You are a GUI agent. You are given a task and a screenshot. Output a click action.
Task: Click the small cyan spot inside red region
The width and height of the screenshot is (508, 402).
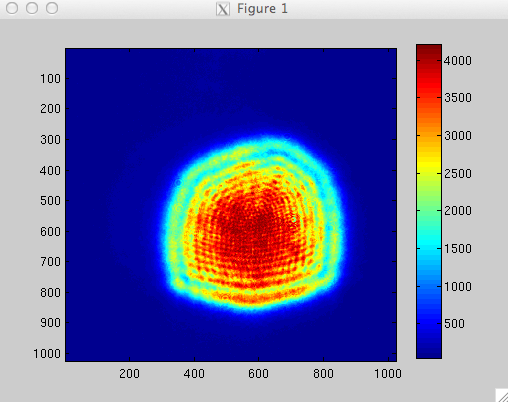point(294,220)
